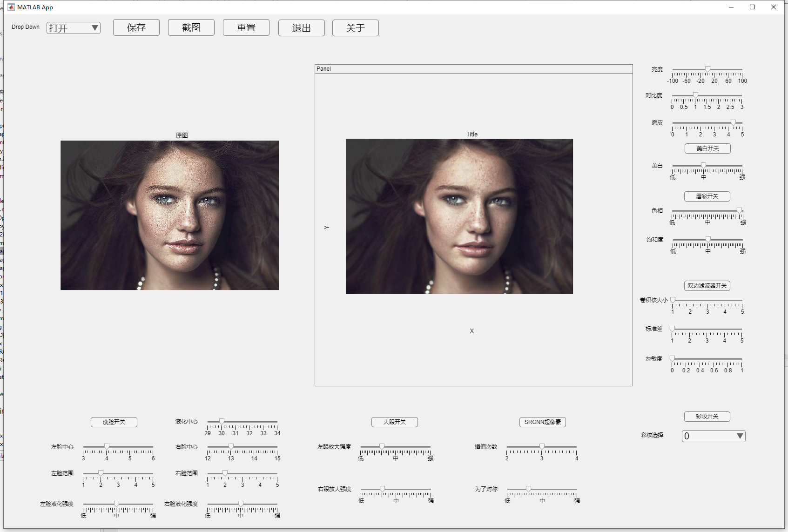This screenshot has width=788, height=532.
Task: Toggle the 唇彩开关 lip color switch
Action: (x=707, y=196)
